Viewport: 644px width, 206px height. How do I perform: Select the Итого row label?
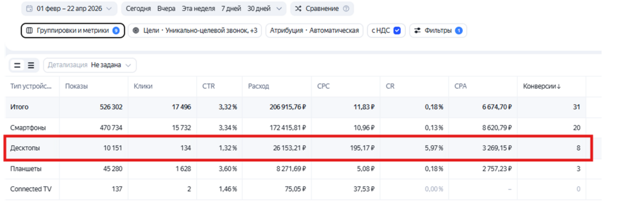pyautogui.click(x=19, y=107)
